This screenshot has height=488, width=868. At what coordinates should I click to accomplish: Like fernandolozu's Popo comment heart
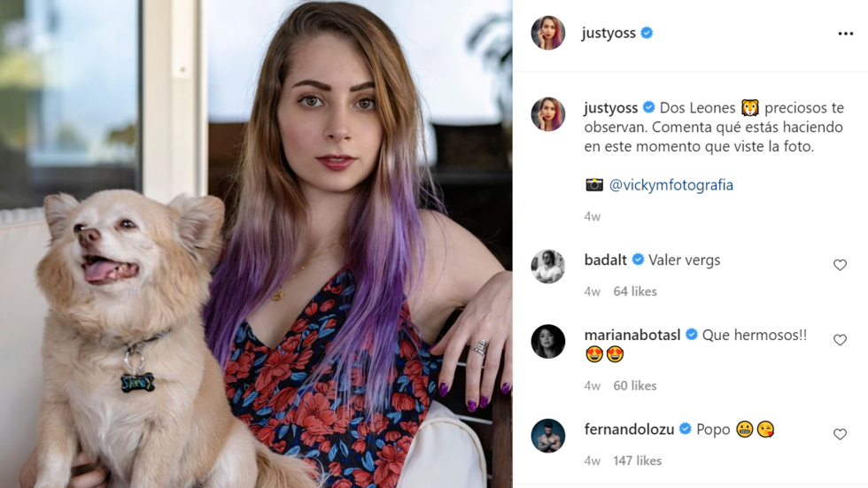click(x=840, y=434)
